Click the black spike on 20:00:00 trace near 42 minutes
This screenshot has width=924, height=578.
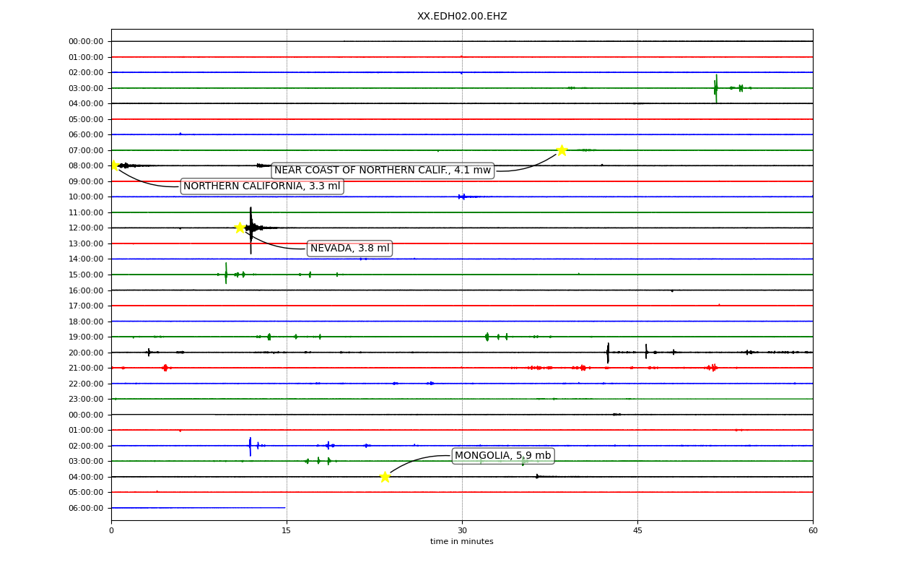[608, 353]
